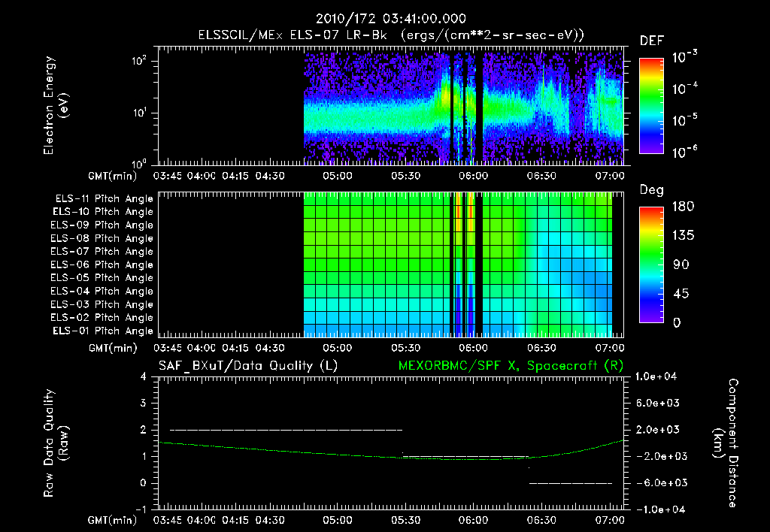The image size is (770, 532).
Task: Click the 'Raw Data Quality (Raw)' axis title
Action: click(x=56, y=443)
